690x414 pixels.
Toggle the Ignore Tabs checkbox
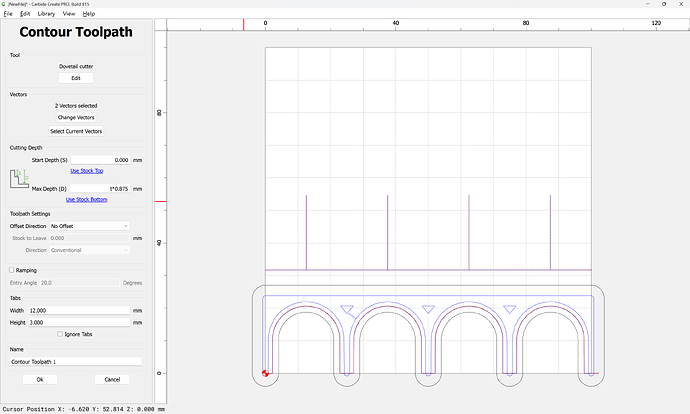pyautogui.click(x=60, y=334)
